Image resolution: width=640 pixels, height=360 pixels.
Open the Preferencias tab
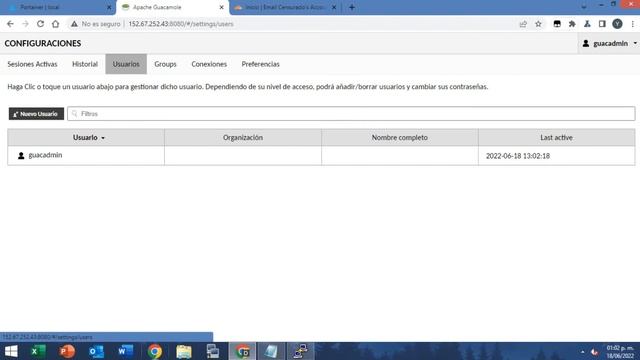260,64
